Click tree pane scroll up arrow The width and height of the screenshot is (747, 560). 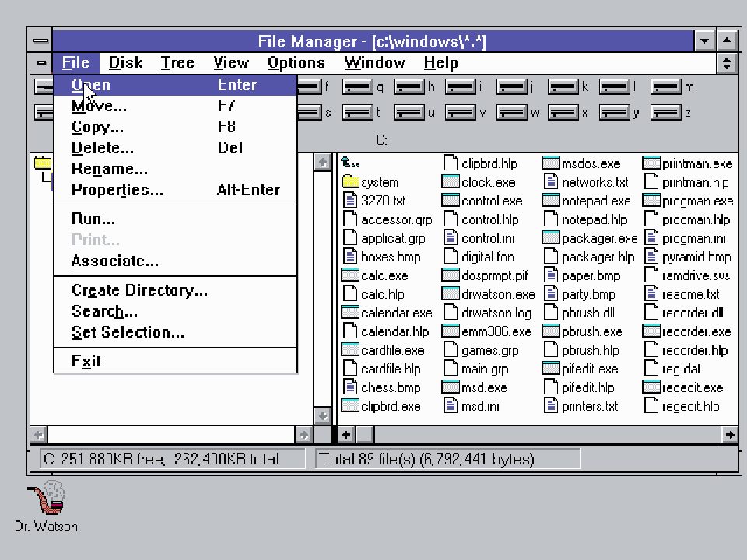(x=323, y=162)
